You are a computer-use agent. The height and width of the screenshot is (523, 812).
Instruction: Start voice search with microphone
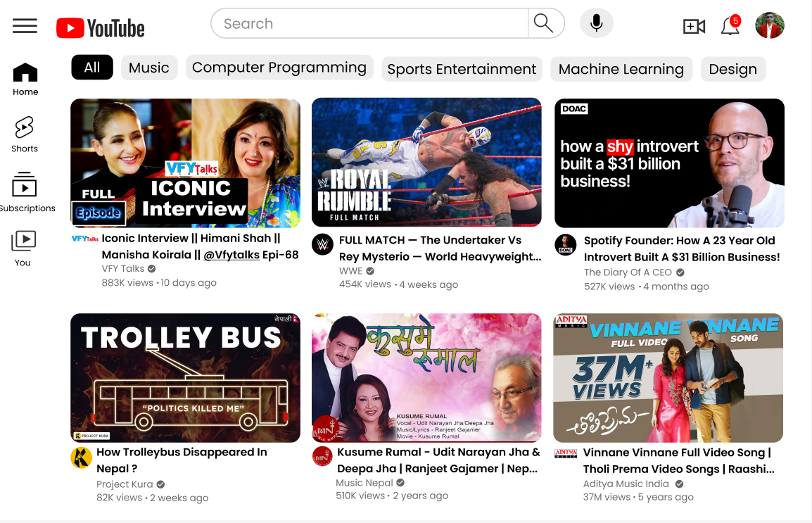(x=597, y=23)
